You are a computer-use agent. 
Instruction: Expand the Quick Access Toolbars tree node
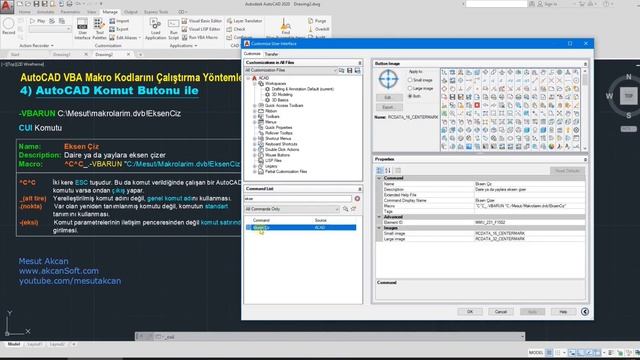click(x=255, y=105)
